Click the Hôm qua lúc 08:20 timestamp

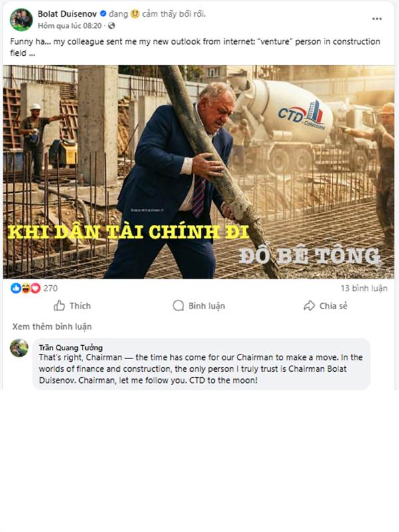[x=70, y=26]
